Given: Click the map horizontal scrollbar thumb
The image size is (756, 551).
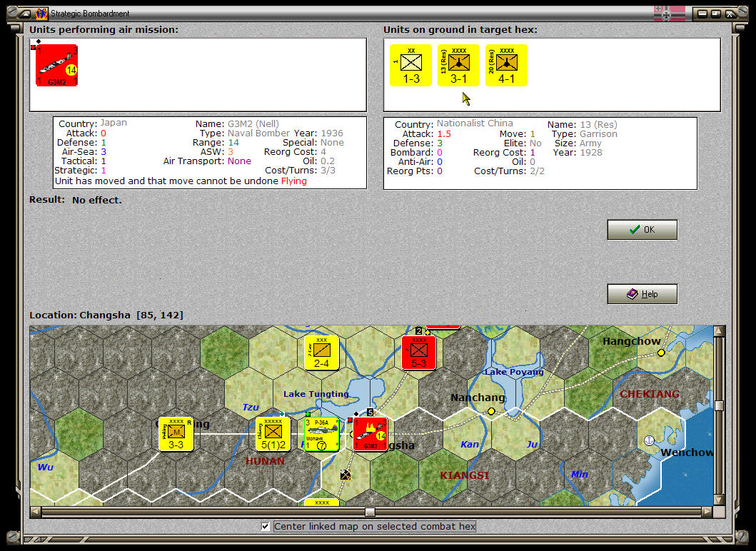Looking at the screenshot, I should [370, 512].
